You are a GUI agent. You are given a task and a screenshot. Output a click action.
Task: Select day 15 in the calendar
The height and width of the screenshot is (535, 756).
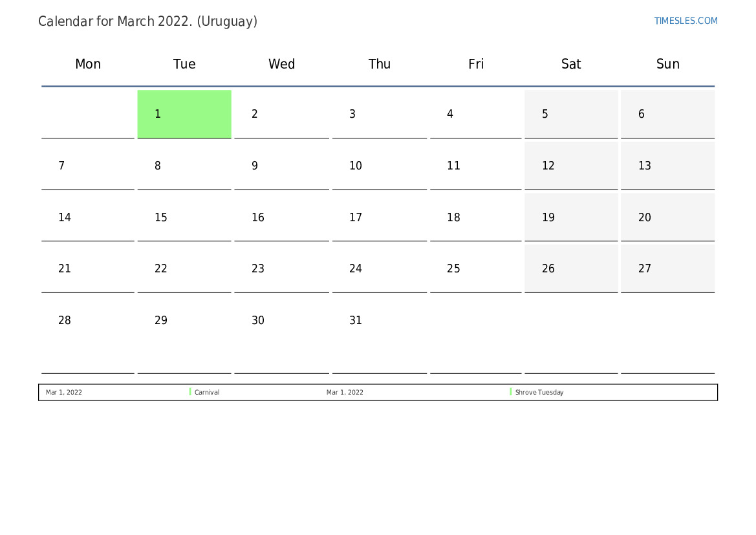pos(184,217)
